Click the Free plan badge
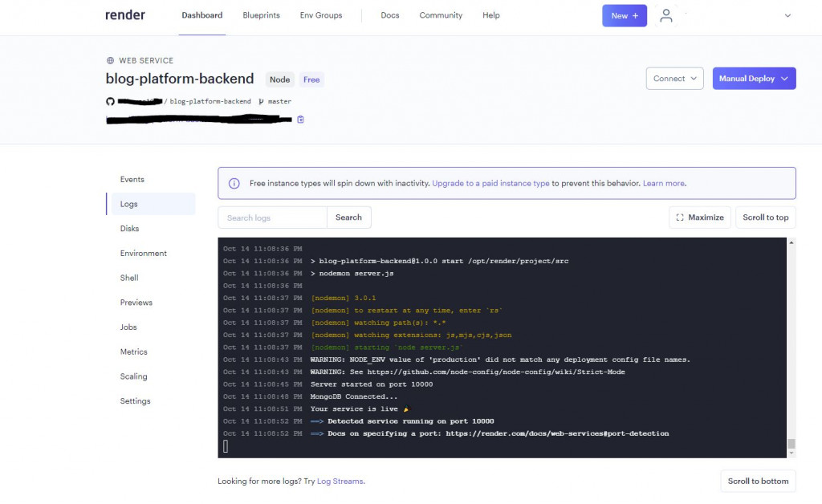 click(x=311, y=79)
